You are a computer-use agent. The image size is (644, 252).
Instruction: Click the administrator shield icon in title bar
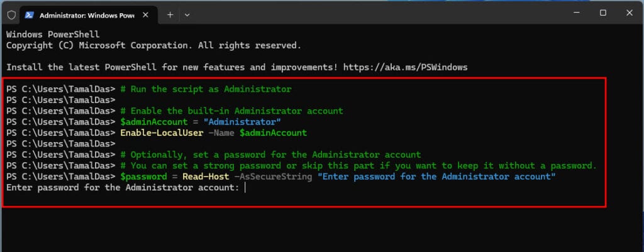[x=11, y=15]
